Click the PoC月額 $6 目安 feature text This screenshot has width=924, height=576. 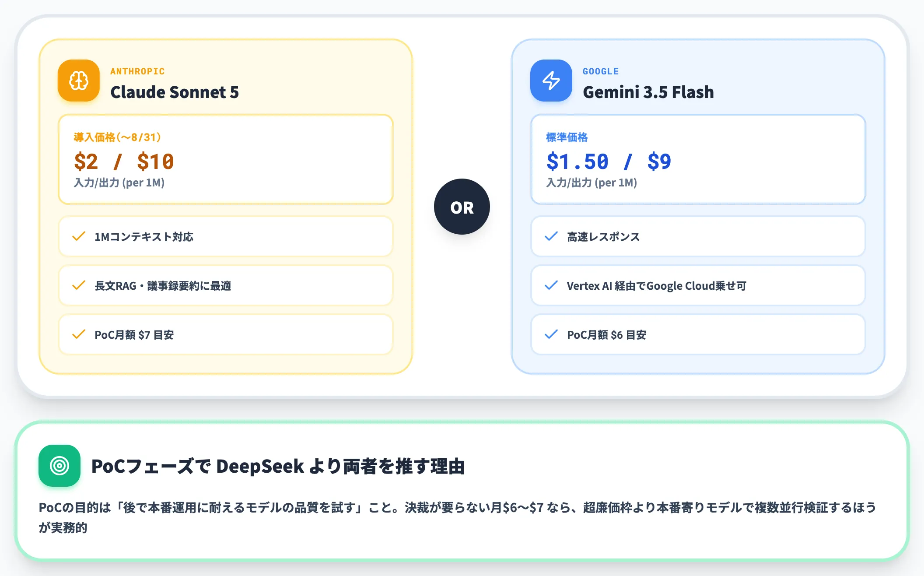point(607,335)
